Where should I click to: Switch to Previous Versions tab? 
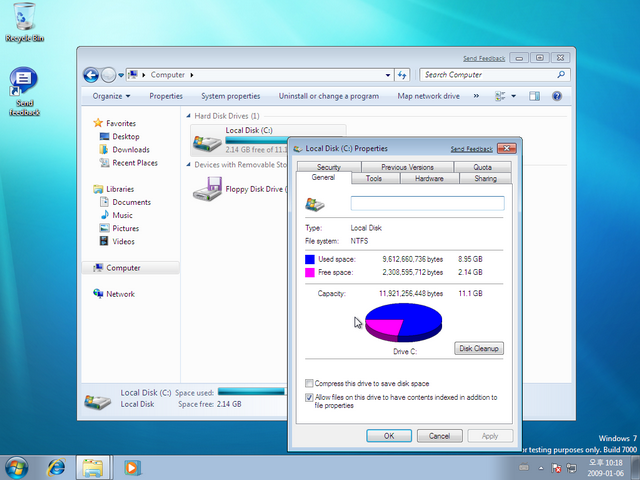click(x=407, y=167)
